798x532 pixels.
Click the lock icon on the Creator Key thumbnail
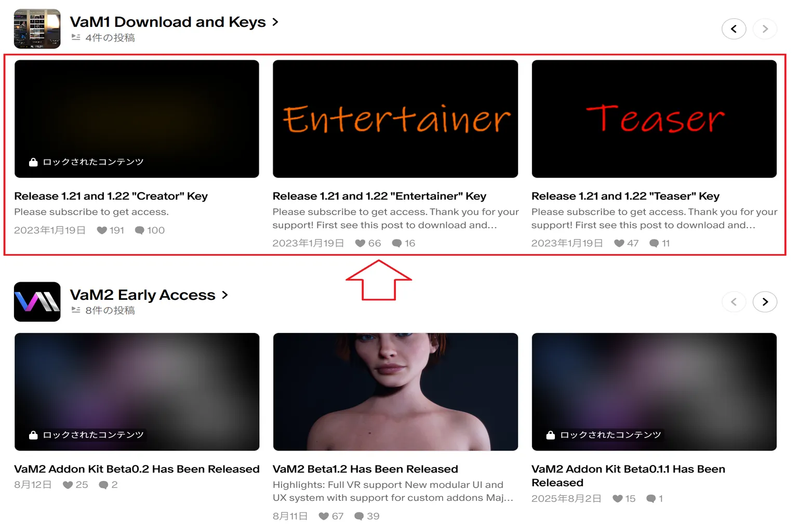33,162
